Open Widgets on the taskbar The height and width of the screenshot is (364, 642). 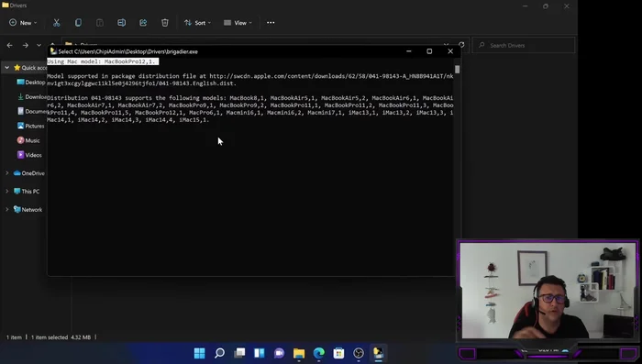(x=260, y=353)
